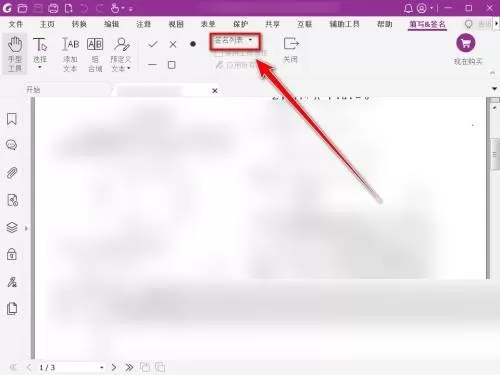Select the checkmark fill tool

pyautogui.click(x=153, y=44)
